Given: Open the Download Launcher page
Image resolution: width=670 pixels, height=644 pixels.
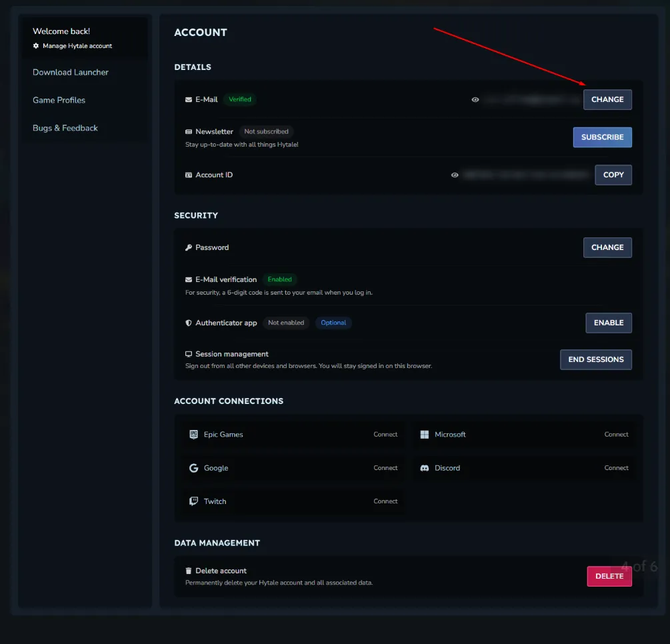Looking at the screenshot, I should pos(71,72).
